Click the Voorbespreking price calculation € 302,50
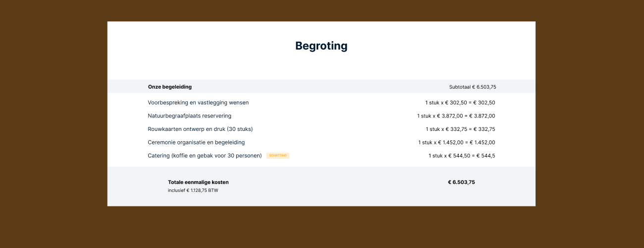 click(x=460, y=103)
